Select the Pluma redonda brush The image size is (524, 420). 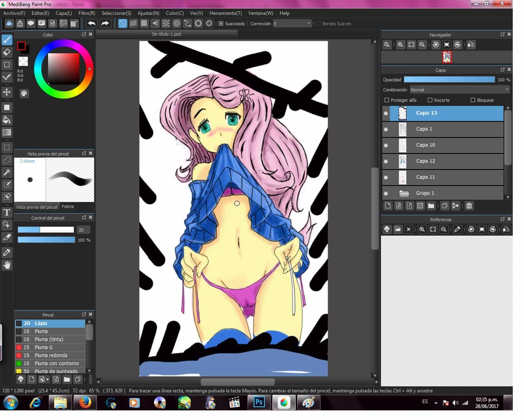point(50,355)
